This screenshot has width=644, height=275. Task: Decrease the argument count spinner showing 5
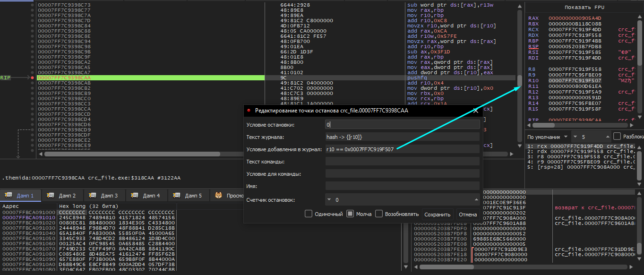coord(575,136)
